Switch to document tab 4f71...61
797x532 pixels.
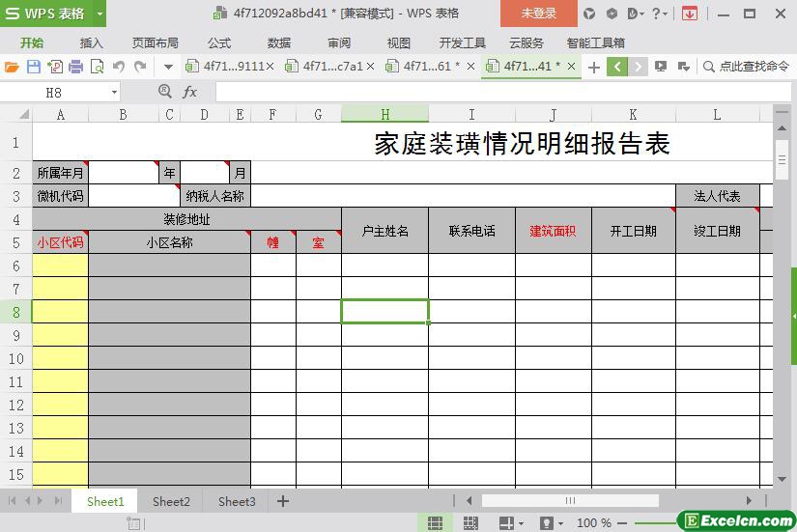tap(423, 67)
